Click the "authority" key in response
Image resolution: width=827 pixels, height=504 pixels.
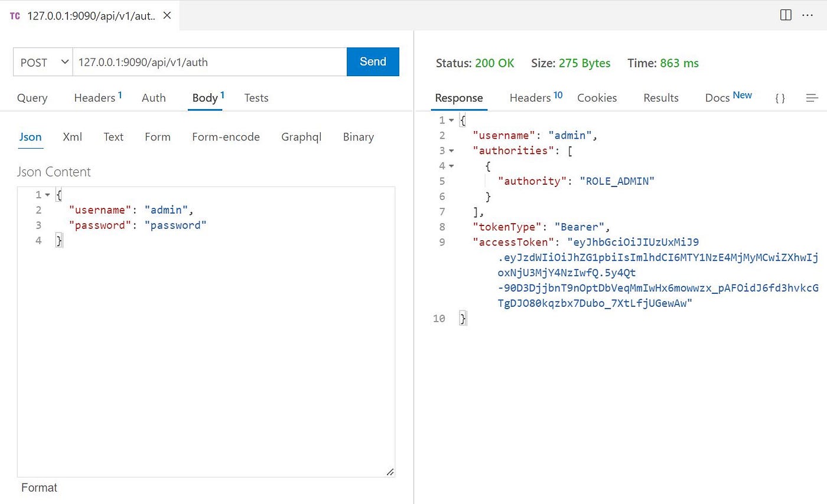pos(532,181)
